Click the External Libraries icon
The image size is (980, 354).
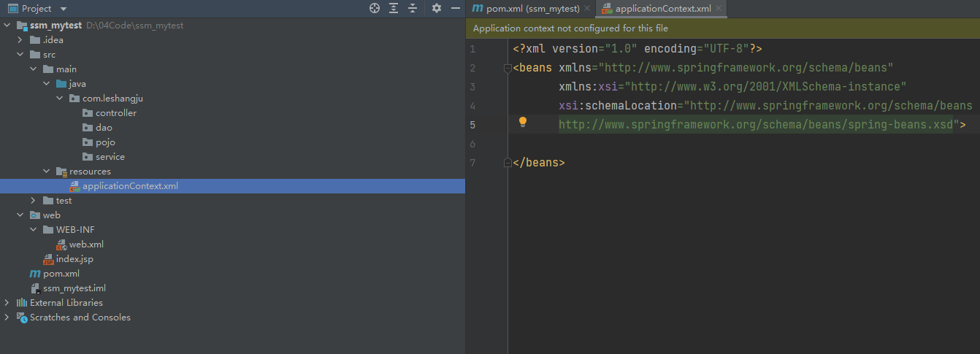click(x=22, y=303)
